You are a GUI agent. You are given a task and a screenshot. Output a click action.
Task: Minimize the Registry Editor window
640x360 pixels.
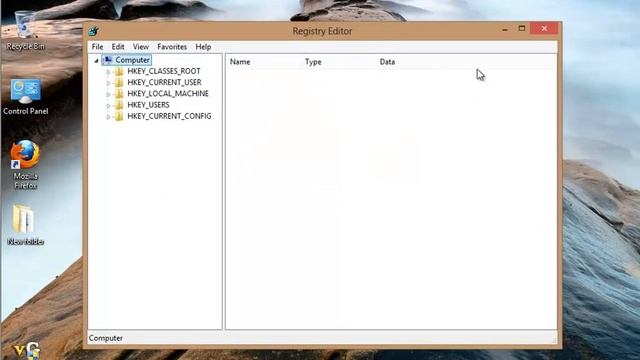point(505,29)
